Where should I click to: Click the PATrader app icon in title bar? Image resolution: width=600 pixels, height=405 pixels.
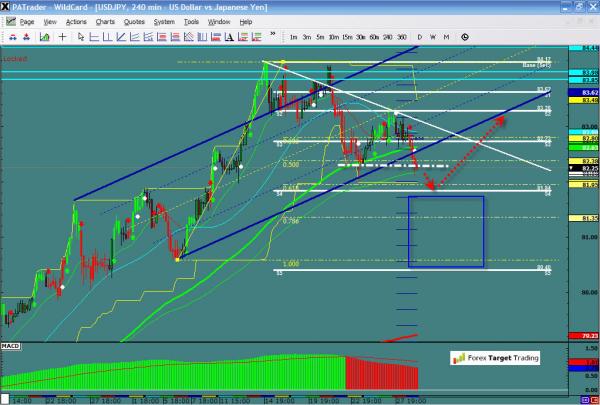click(7, 6)
